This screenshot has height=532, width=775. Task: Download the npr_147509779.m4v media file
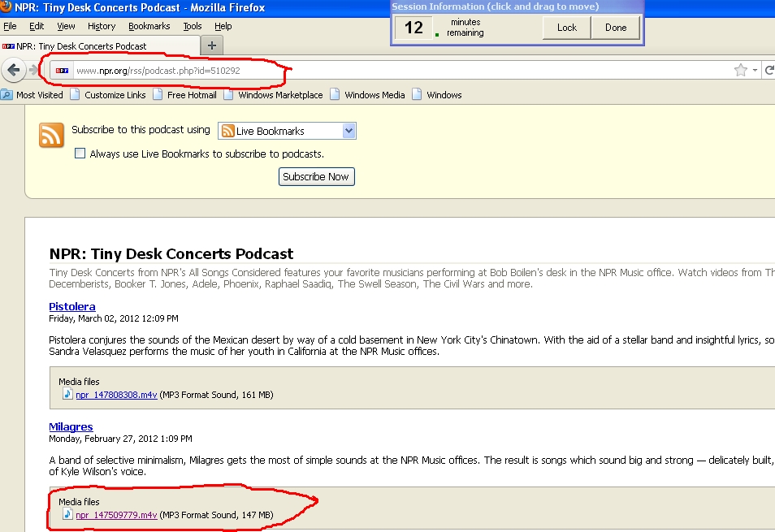point(116,515)
